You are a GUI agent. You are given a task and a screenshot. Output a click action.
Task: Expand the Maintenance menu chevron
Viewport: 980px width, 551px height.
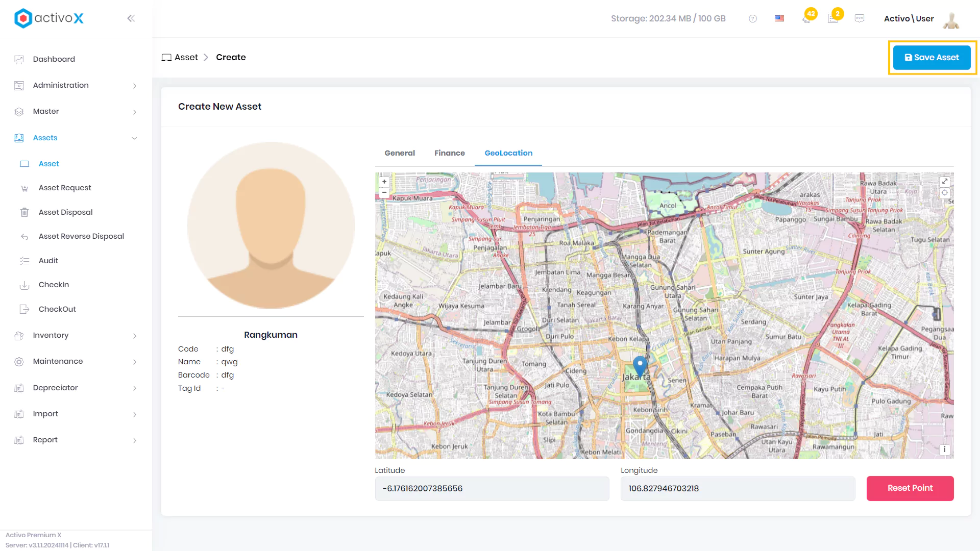(x=134, y=362)
